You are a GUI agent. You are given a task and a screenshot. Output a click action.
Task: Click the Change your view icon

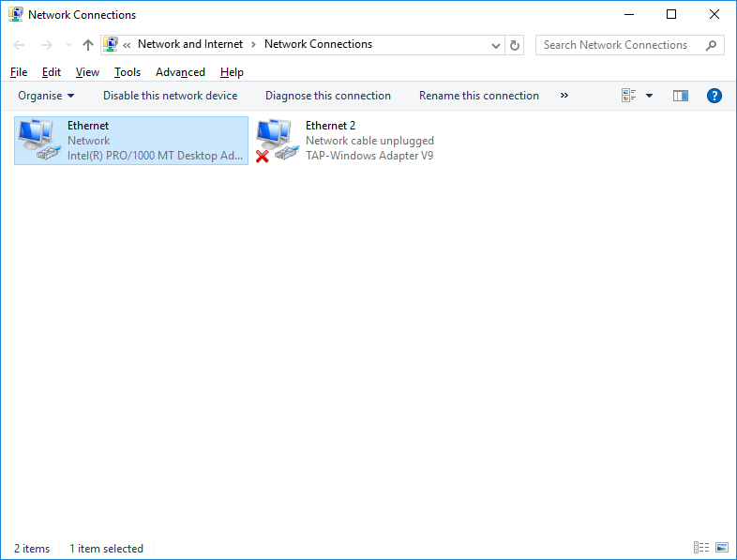pos(628,96)
